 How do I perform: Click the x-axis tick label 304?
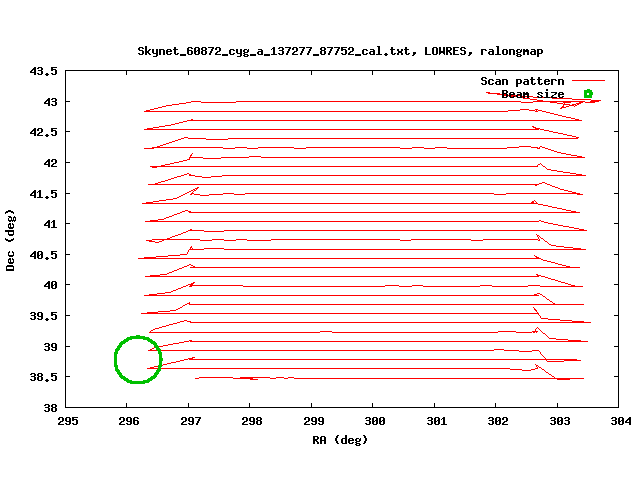(x=621, y=421)
